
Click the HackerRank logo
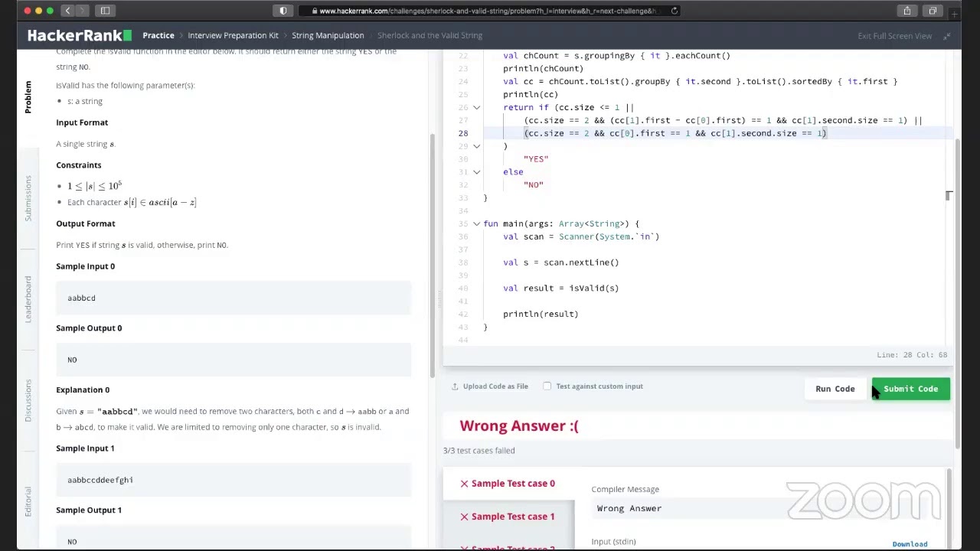[x=80, y=35]
